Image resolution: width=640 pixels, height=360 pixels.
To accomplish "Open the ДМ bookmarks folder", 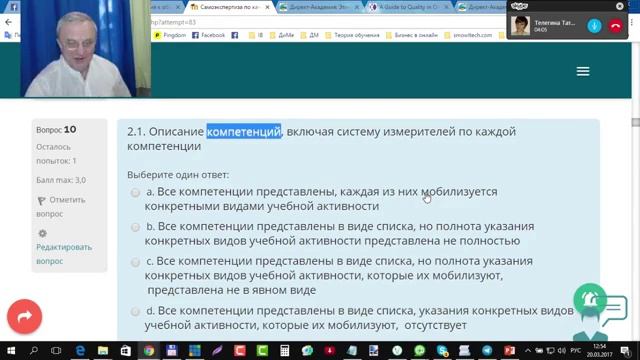I will (x=309, y=35).
